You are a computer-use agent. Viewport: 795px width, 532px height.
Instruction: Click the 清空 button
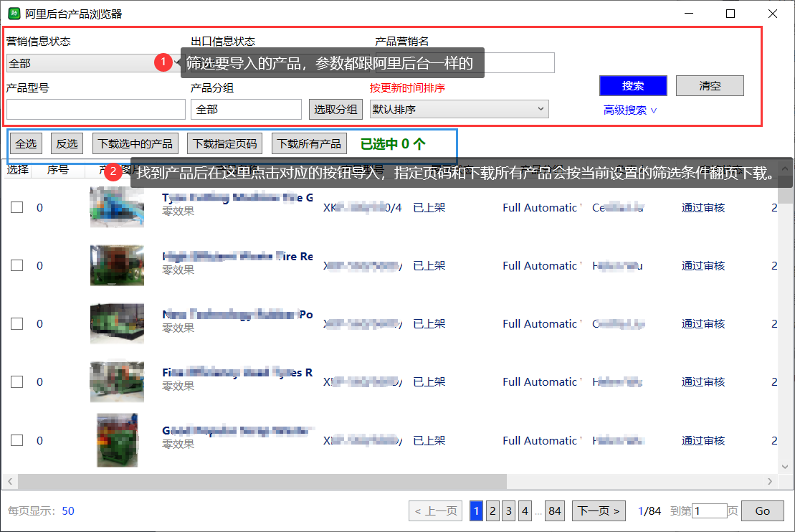(710, 86)
